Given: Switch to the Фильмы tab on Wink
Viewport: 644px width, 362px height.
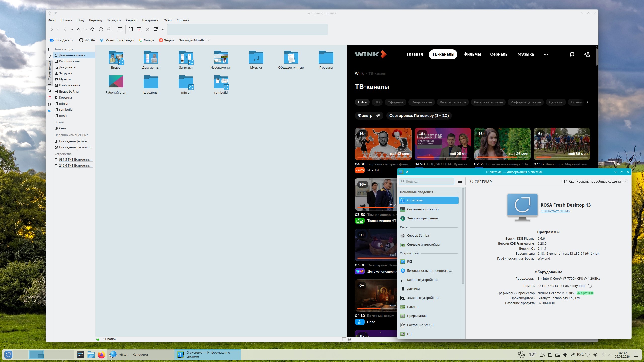Looking at the screenshot, I should point(472,54).
